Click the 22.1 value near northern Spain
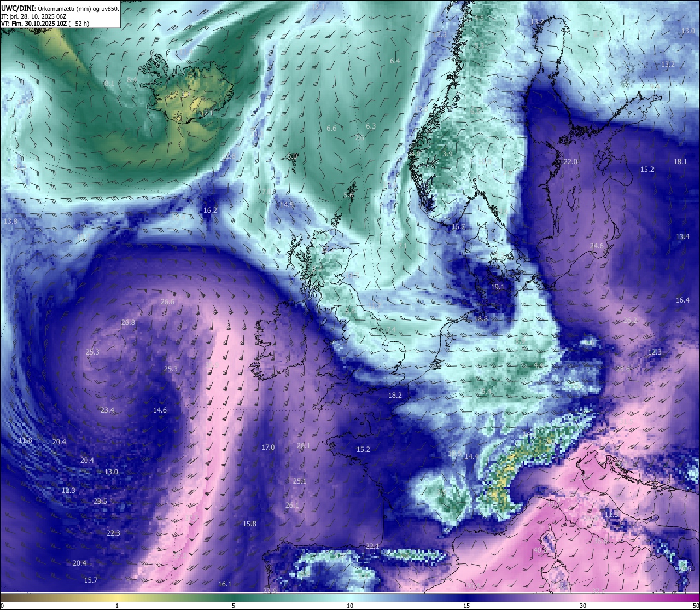Viewport: 700px width, 610px height. 372,546
